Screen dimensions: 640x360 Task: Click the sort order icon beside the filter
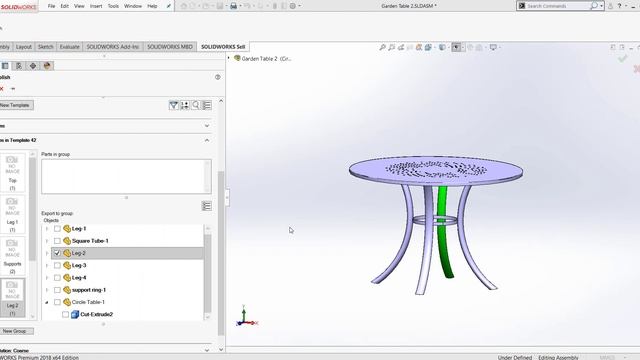click(x=184, y=105)
